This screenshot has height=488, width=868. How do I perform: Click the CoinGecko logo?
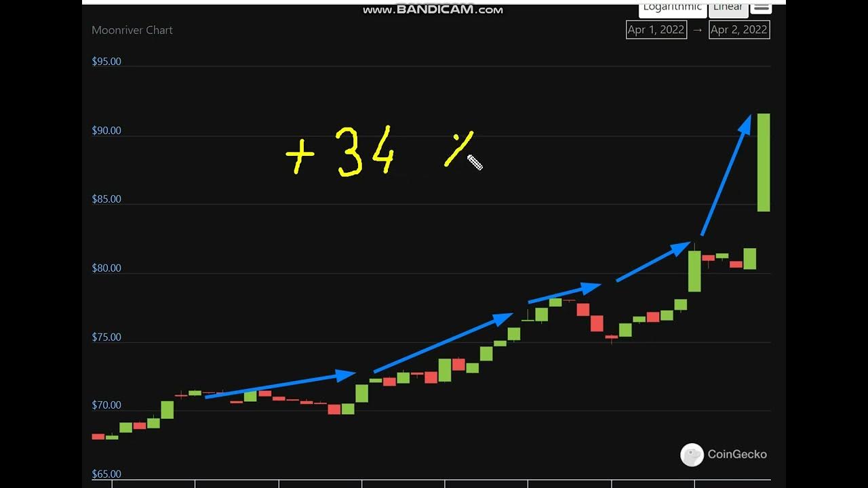point(724,455)
